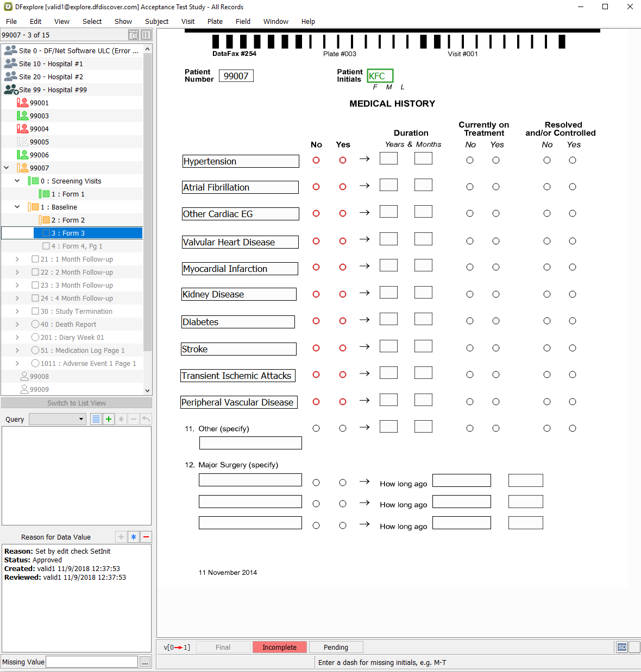Select Yes radio for Hypertension
The height and width of the screenshot is (672, 641).
[343, 160]
